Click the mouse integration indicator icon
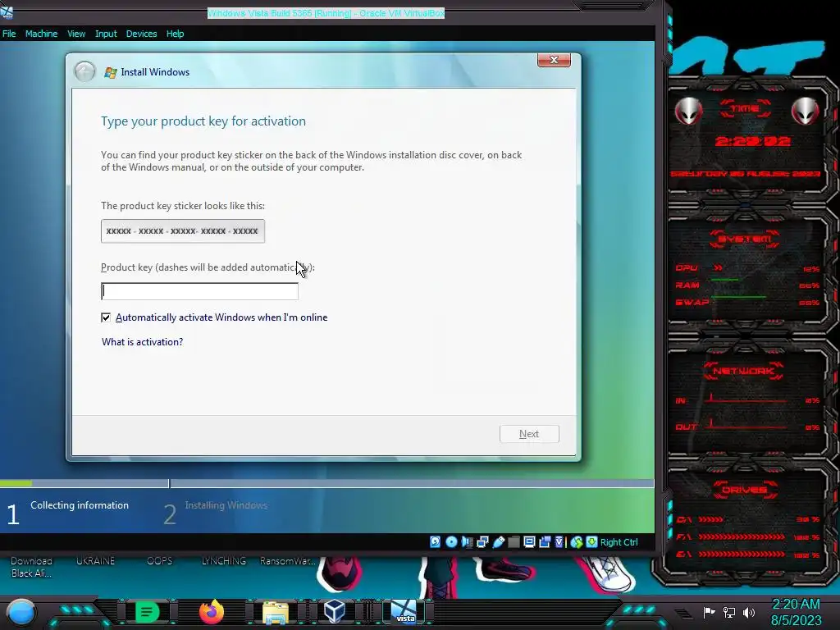The width and height of the screenshot is (840, 630). click(x=577, y=542)
